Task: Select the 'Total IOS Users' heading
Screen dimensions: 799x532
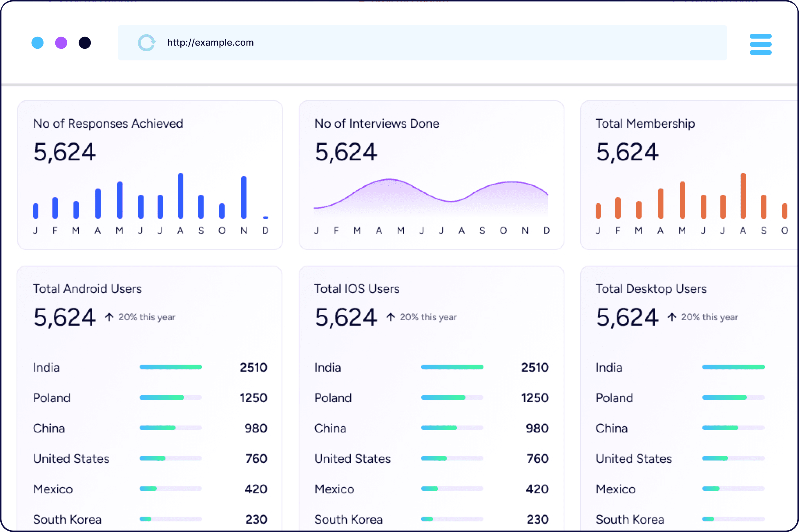Action: click(357, 289)
